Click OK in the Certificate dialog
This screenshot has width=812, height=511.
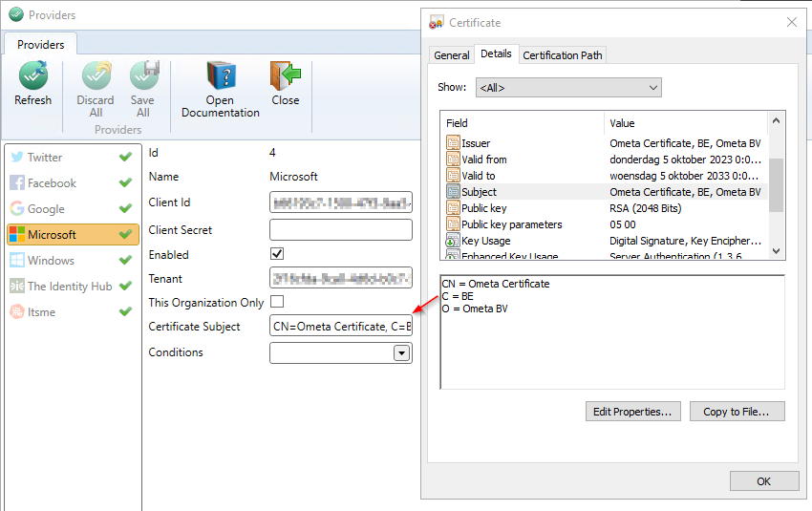[x=764, y=481]
